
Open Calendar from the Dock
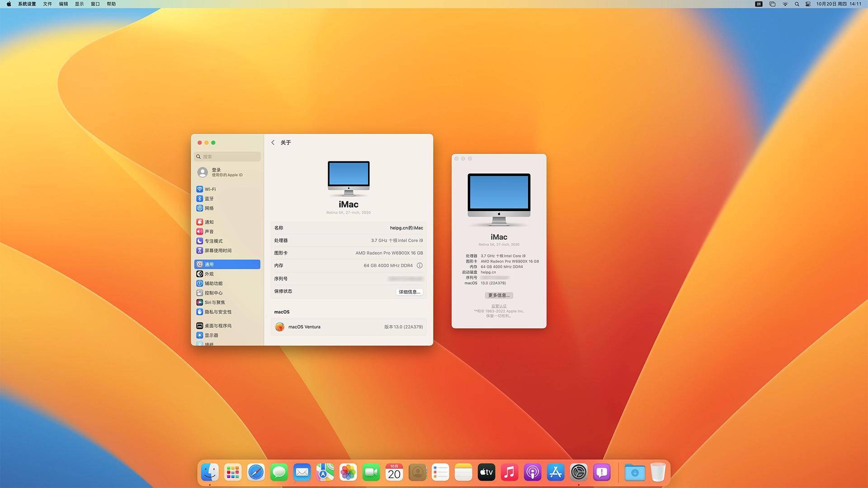394,473
